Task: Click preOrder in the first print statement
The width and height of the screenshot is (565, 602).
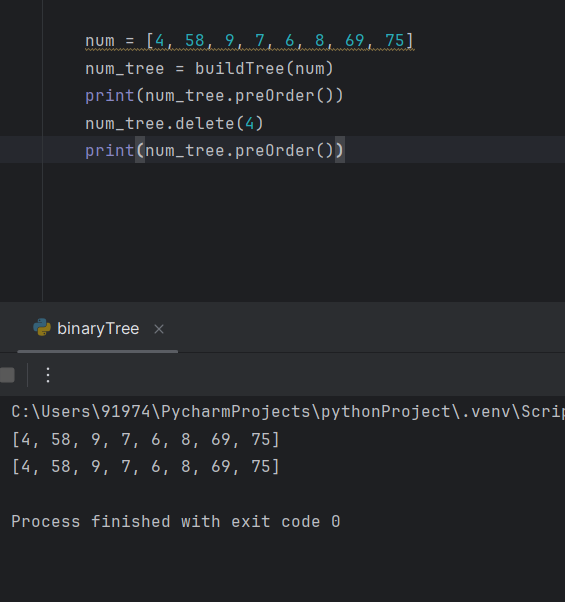Action: pos(275,96)
